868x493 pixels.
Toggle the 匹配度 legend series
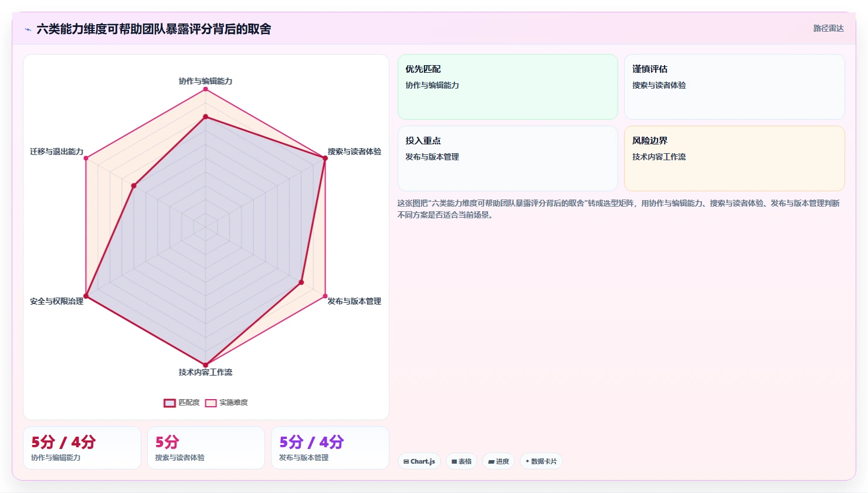182,403
